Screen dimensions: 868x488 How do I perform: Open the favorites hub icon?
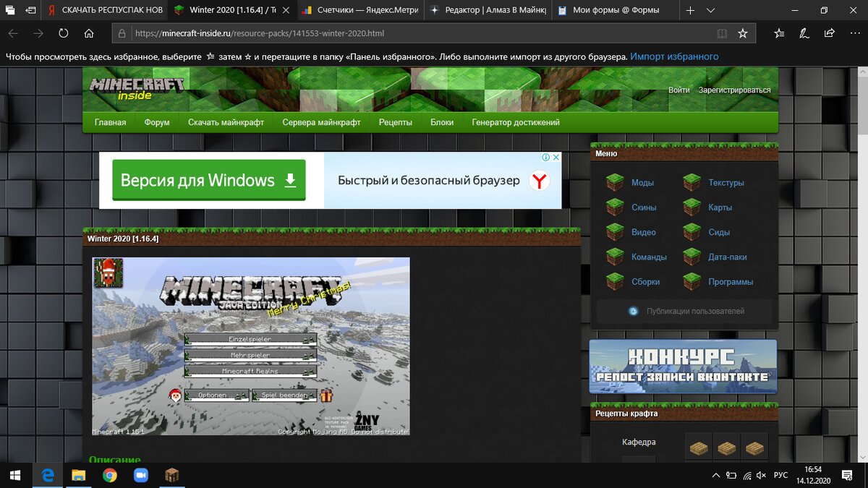(x=779, y=33)
